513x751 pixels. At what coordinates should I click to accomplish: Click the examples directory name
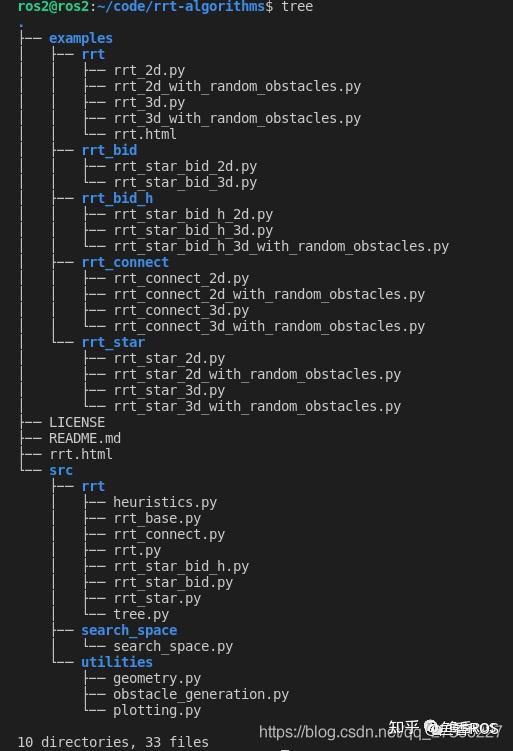coord(80,38)
